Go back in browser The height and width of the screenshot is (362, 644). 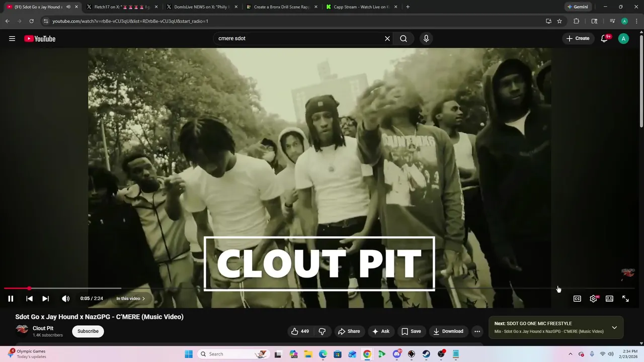(x=7, y=21)
